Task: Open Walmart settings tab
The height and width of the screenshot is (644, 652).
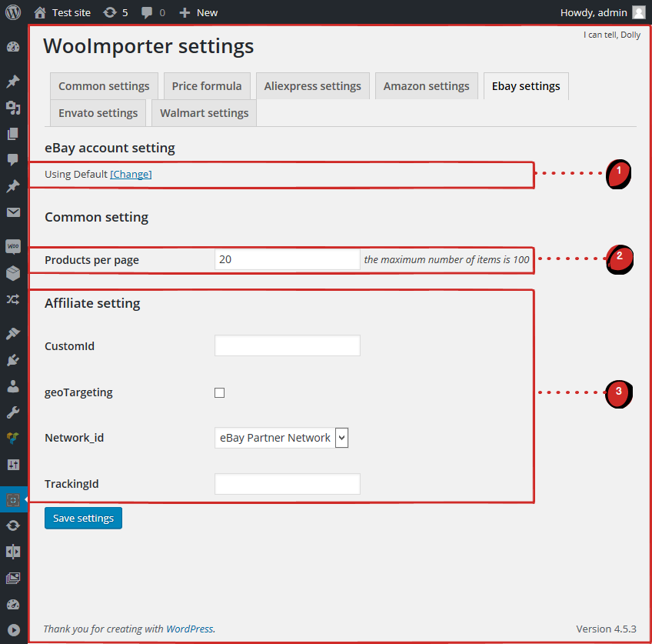Action: [205, 113]
